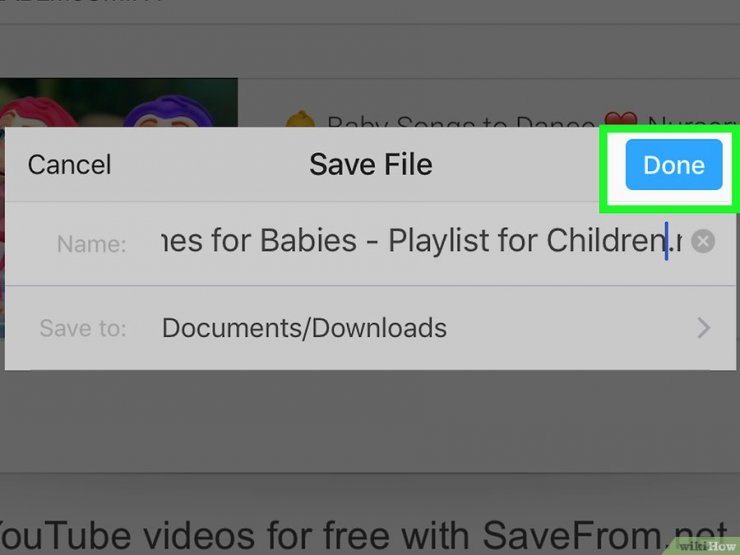Tap the blue Done button
Image resolution: width=740 pixels, height=555 pixels.
[x=673, y=164]
